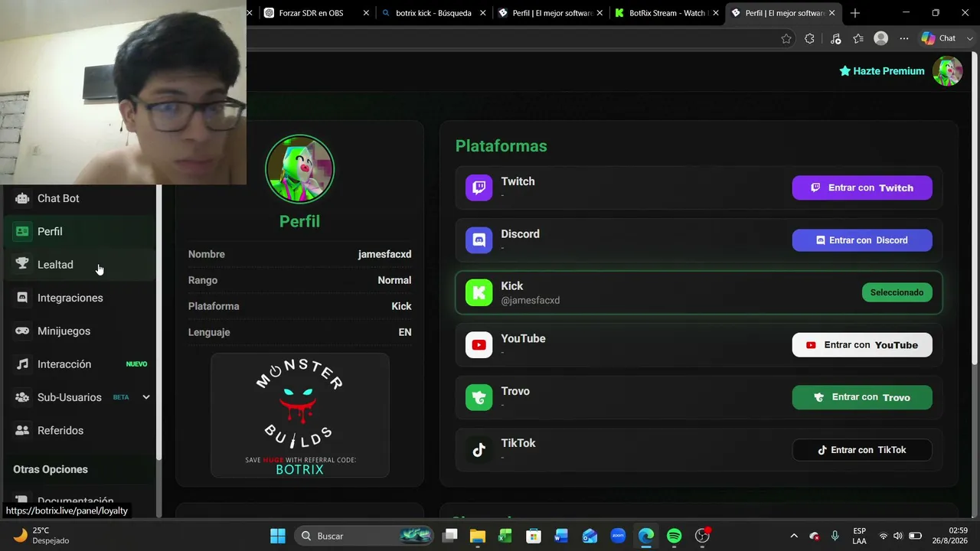Open Excel from the taskbar
Viewport: 980px width, 551px height.
coord(505,536)
